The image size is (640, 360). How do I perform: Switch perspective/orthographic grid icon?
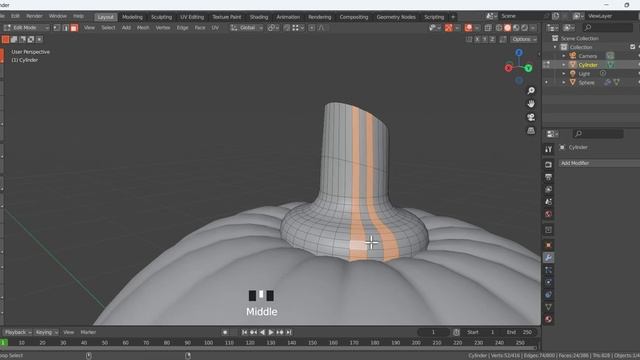(x=531, y=131)
